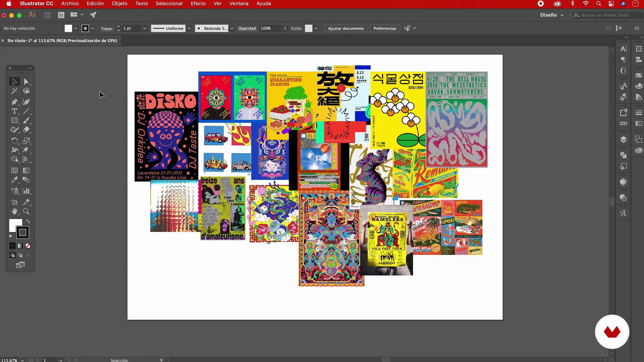Set paint mode to Gradient
This screenshot has height=362, width=644.
coord(20,246)
